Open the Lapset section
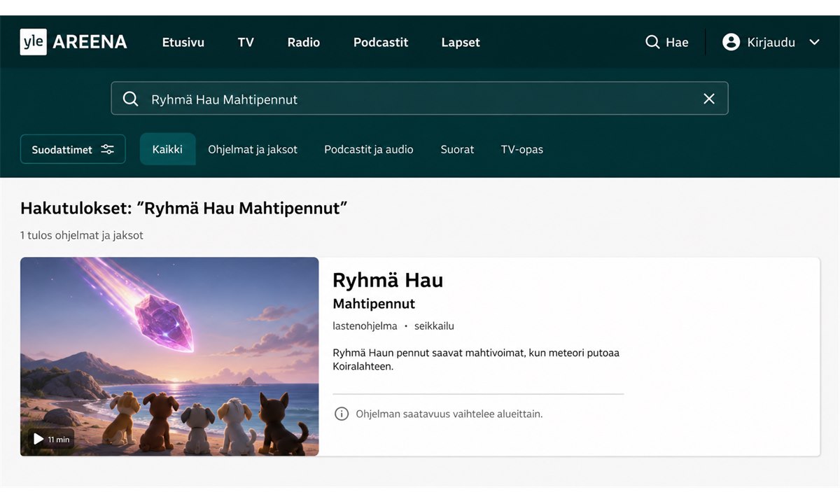Screen dimensions: 840x504 [461, 42]
